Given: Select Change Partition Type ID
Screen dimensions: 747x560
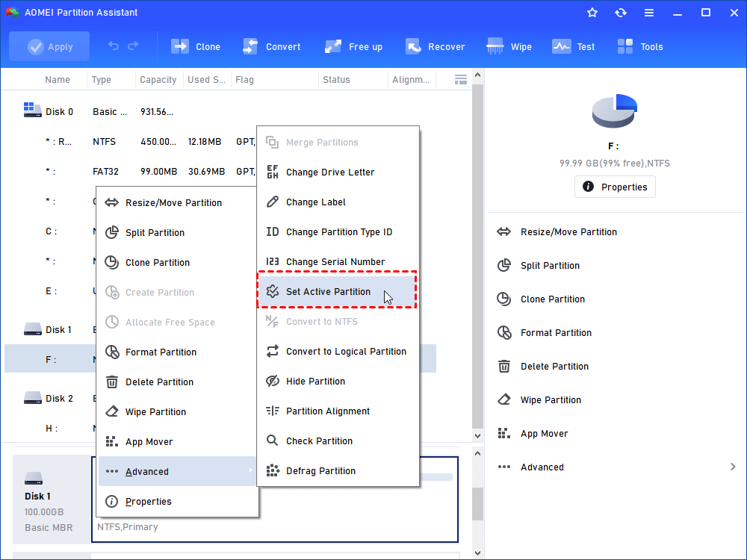Looking at the screenshot, I should [x=338, y=232].
